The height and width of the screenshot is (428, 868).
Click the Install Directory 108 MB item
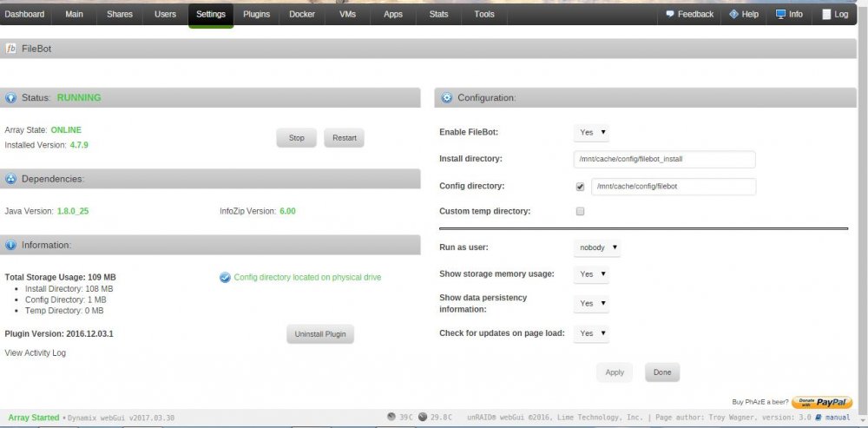(69, 289)
